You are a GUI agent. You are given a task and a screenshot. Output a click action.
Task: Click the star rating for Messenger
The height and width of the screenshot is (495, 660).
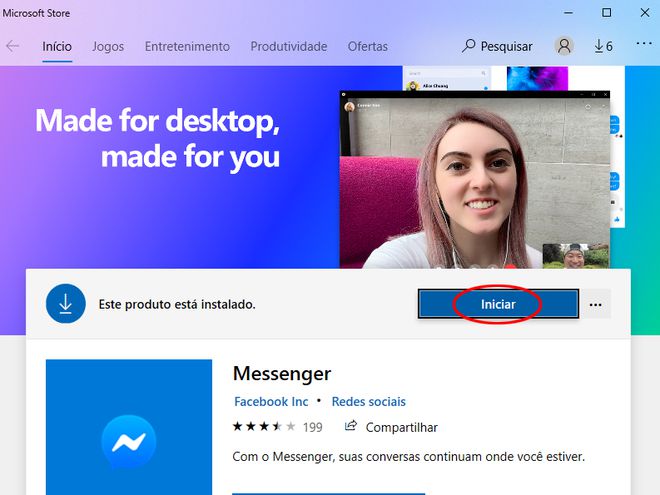pos(264,427)
